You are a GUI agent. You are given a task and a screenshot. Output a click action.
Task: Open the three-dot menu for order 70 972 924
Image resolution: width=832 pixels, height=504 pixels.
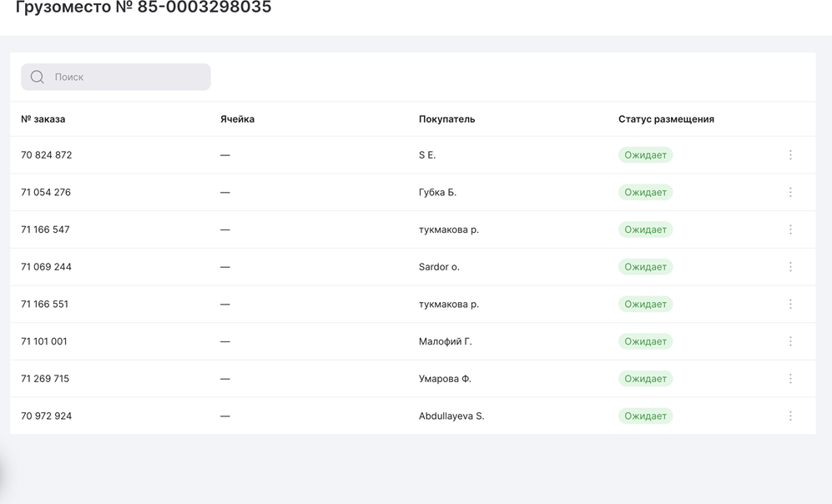click(x=790, y=416)
